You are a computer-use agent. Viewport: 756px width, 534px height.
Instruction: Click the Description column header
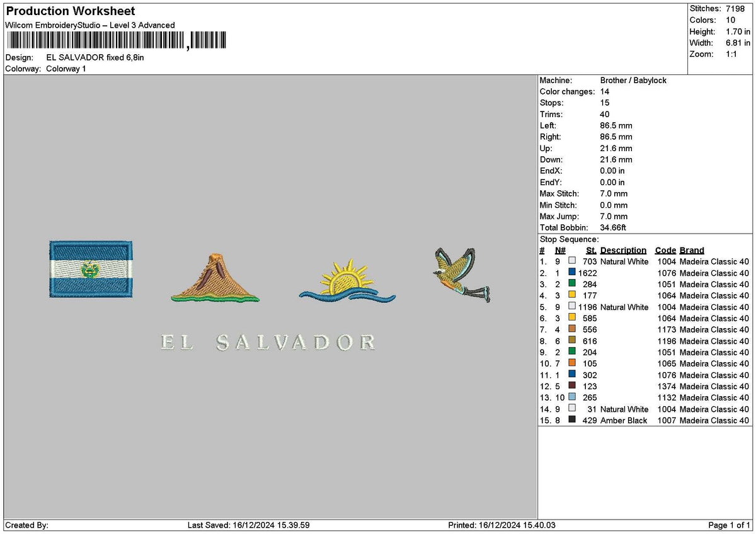point(623,251)
